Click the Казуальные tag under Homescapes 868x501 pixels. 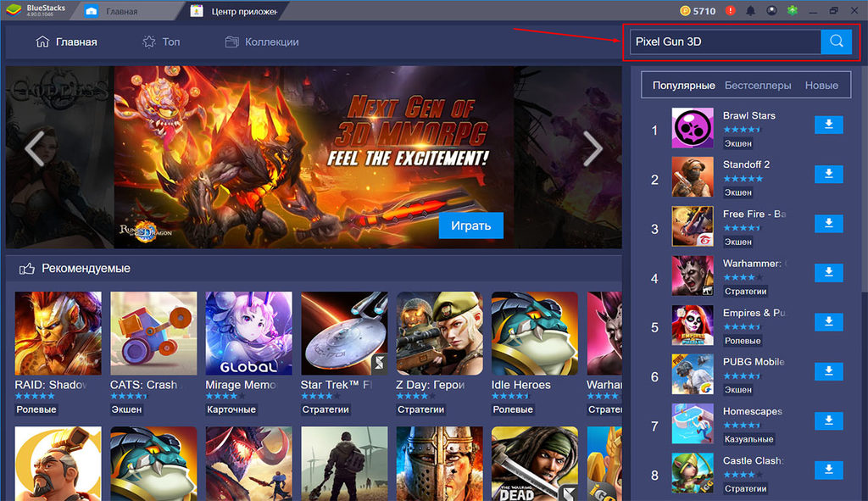(749, 439)
